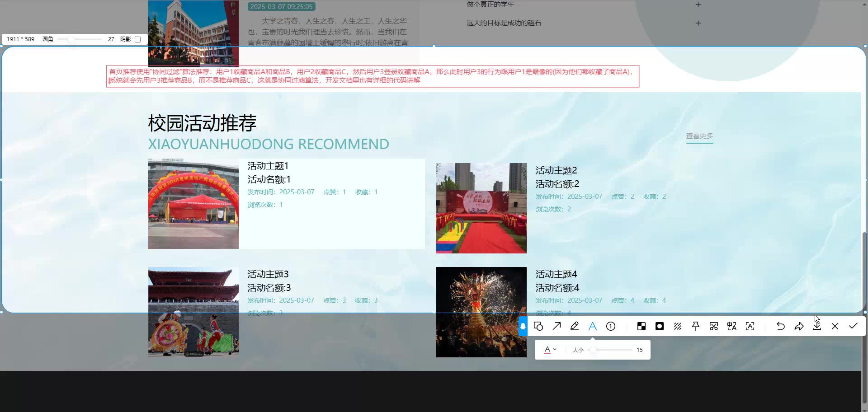The image size is (868, 412).
Task: Click the text '做个真正的学生'
Action: tap(491, 5)
